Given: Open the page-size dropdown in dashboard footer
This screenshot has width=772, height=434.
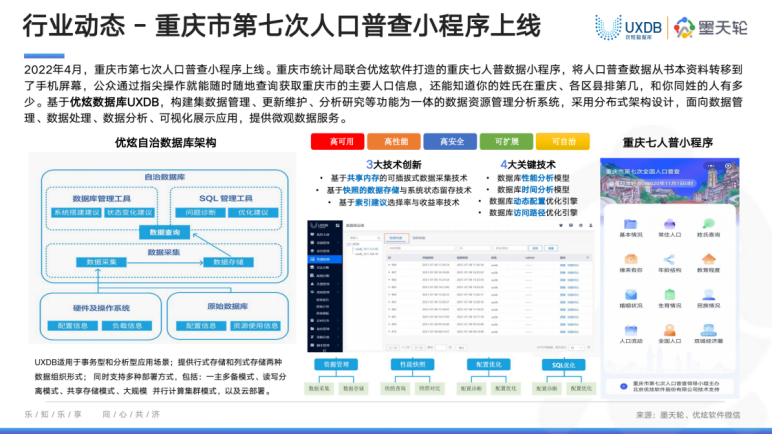Looking at the screenshot, I should (576, 347).
